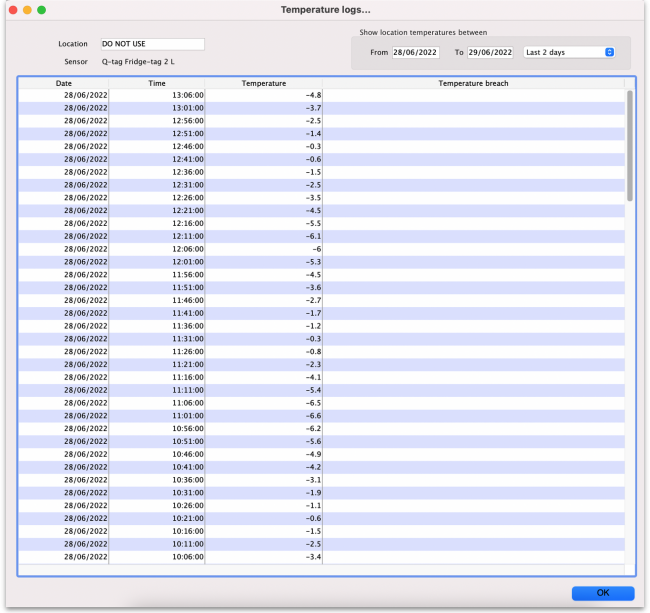650x613 pixels.
Task: Open the 'Last 2 days' dropdown
Action: pos(569,52)
